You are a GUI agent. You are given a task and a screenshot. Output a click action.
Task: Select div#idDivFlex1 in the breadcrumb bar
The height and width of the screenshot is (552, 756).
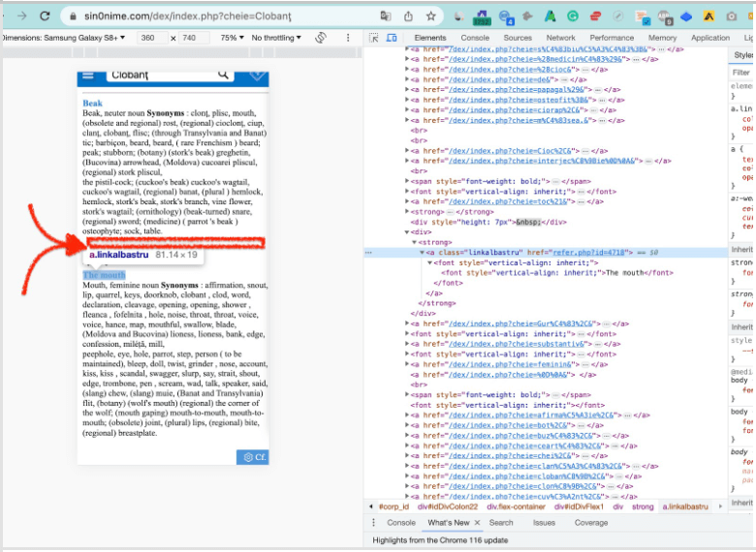click(580, 506)
